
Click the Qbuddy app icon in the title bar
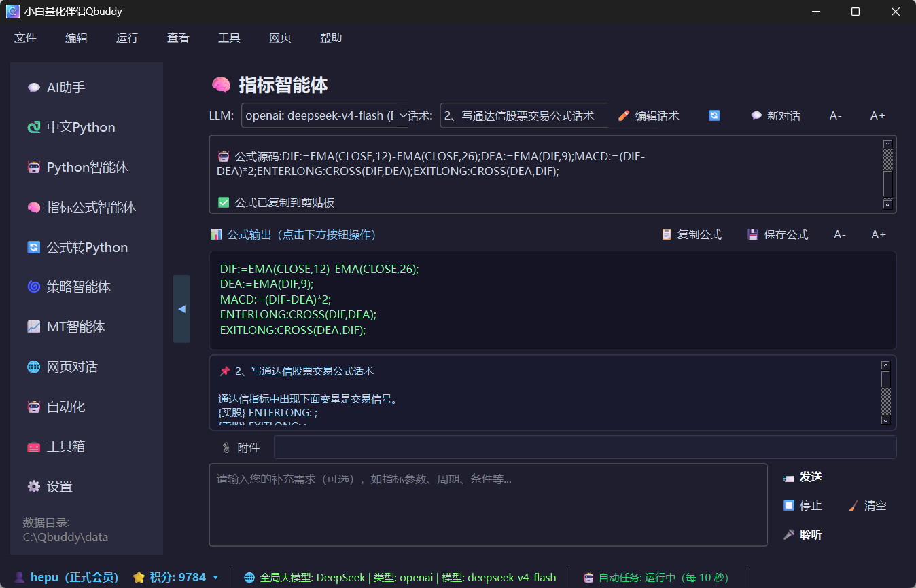[12, 12]
